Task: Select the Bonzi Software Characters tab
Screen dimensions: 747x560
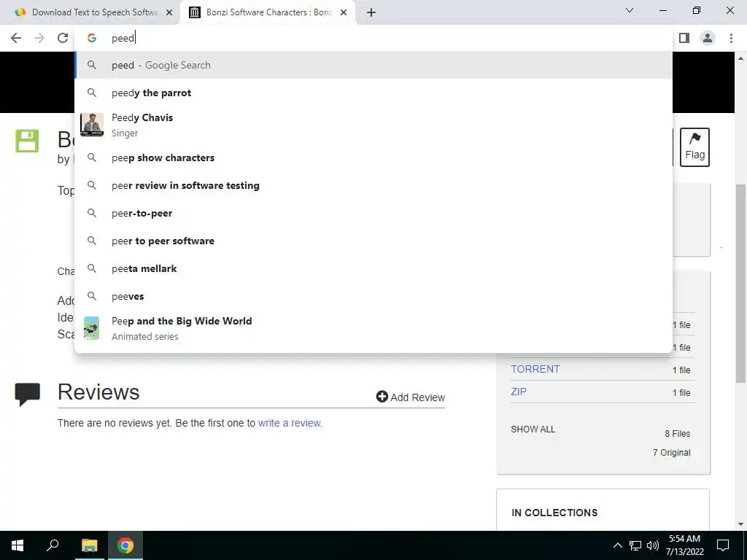Action: [267, 13]
